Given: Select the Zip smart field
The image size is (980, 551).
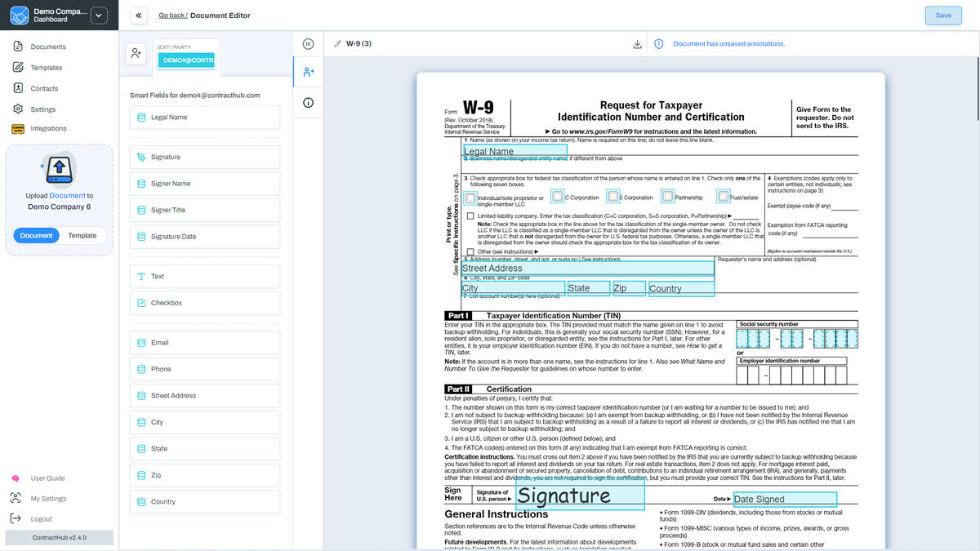Looking at the screenshot, I should pos(205,475).
